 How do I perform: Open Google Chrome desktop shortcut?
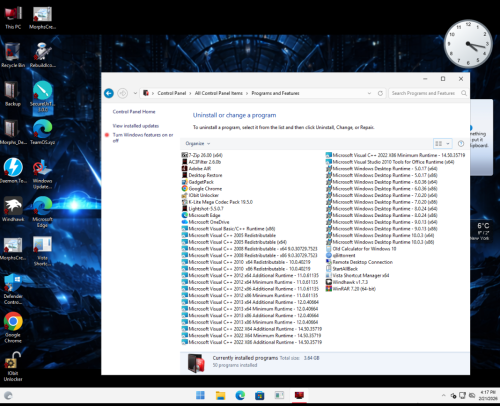pyautogui.click(x=13, y=328)
